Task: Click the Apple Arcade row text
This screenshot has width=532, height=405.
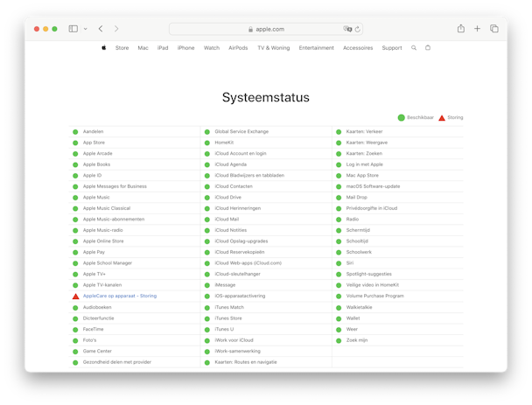Action: pyautogui.click(x=97, y=153)
